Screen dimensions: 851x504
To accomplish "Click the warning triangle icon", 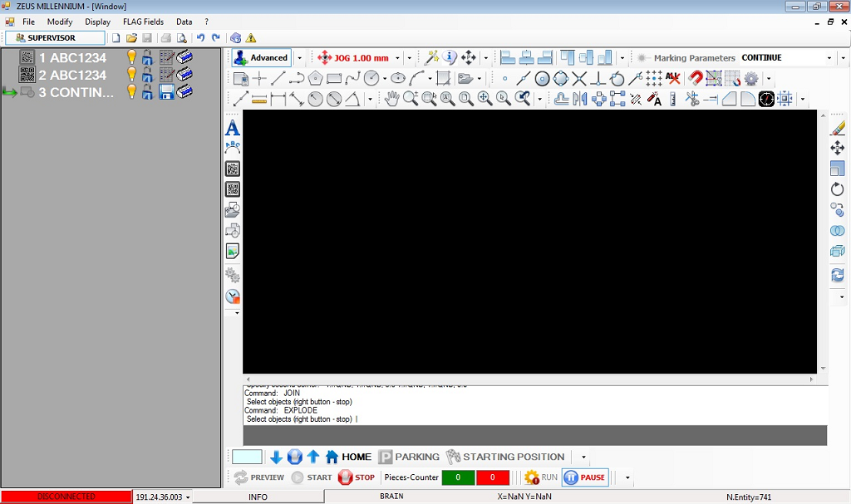I will (251, 38).
